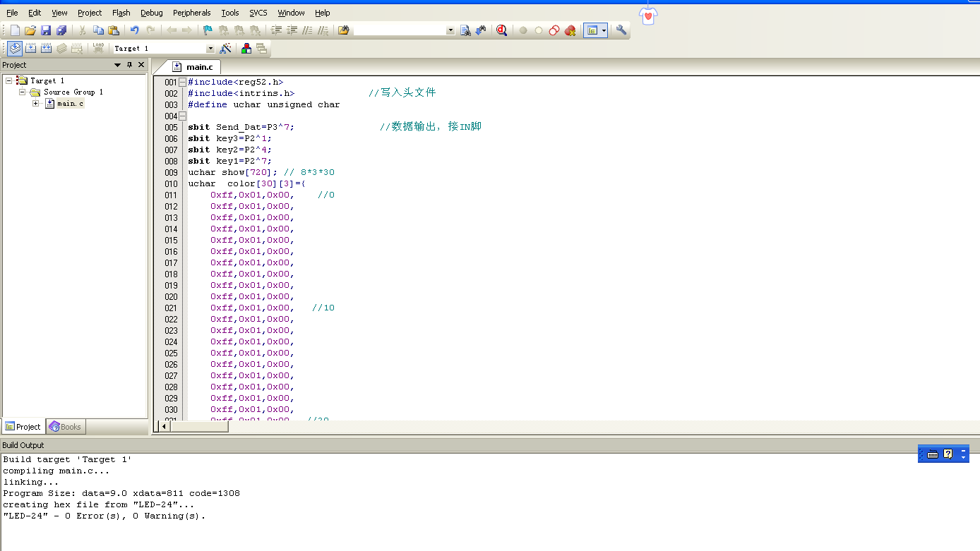The height and width of the screenshot is (551, 980).
Task: Cut the selection with the scissors icon
Action: coord(83,30)
